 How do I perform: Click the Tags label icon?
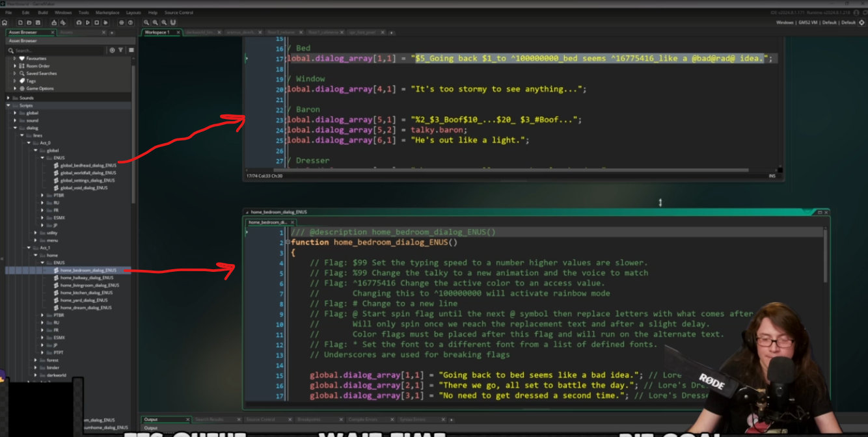coord(21,81)
